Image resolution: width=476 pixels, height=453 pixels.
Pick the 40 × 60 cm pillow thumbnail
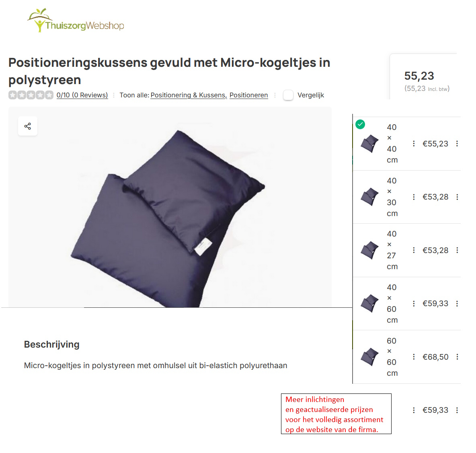pos(369,303)
